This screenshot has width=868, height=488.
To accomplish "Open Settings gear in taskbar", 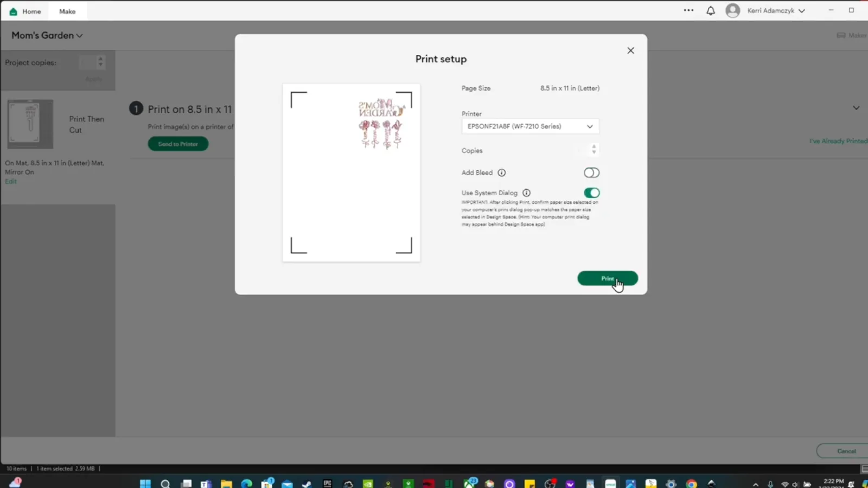I will 671,484.
